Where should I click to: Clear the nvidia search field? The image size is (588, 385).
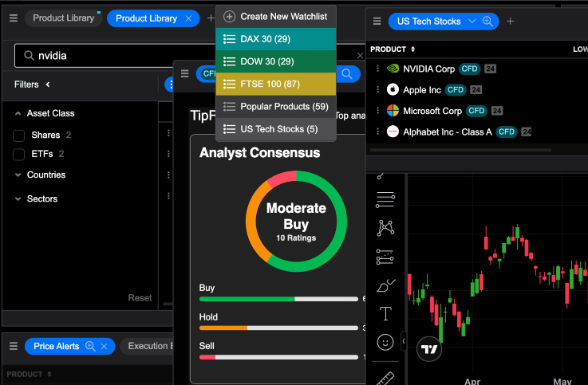360,56
